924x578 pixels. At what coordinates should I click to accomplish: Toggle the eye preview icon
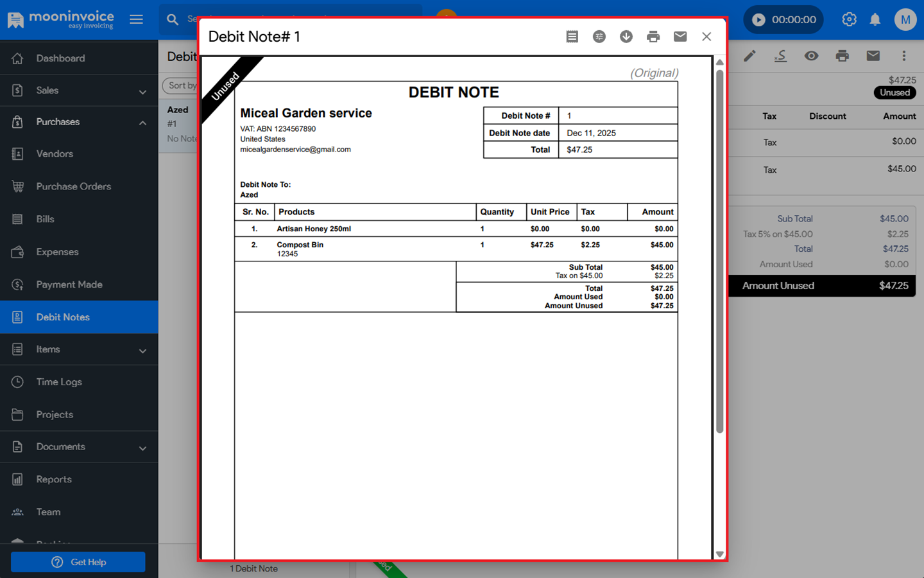pyautogui.click(x=811, y=56)
